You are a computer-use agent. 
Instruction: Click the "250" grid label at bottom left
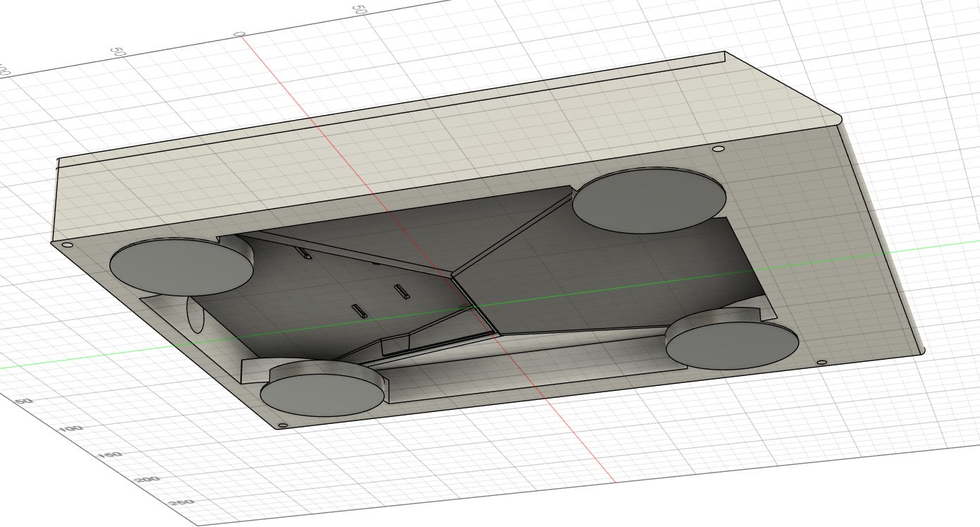click(x=183, y=503)
